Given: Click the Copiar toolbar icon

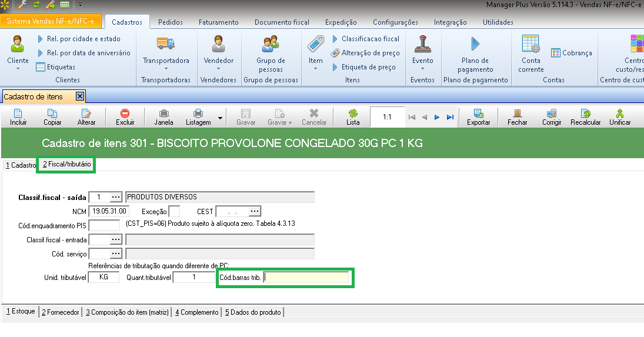Looking at the screenshot, I should click(x=52, y=114).
